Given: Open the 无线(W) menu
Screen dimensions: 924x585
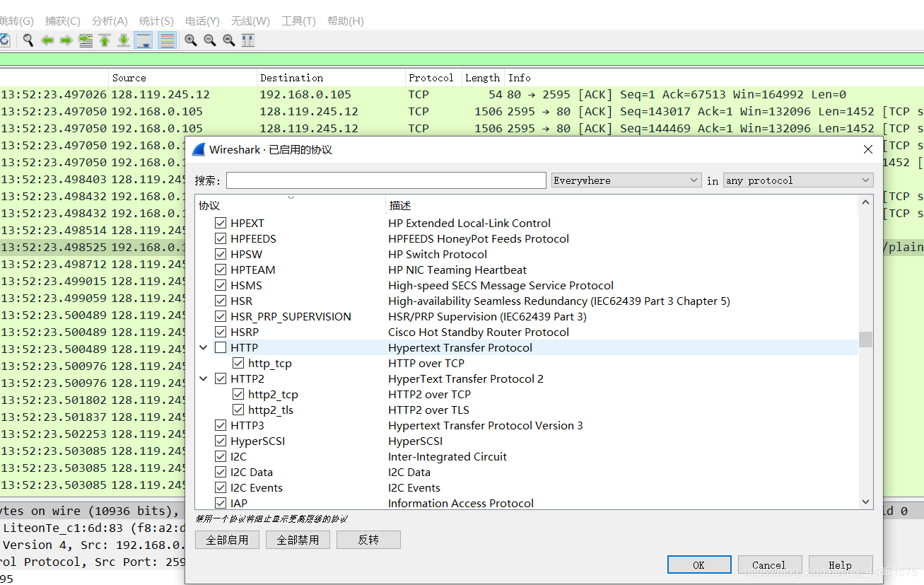Looking at the screenshot, I should point(250,21).
